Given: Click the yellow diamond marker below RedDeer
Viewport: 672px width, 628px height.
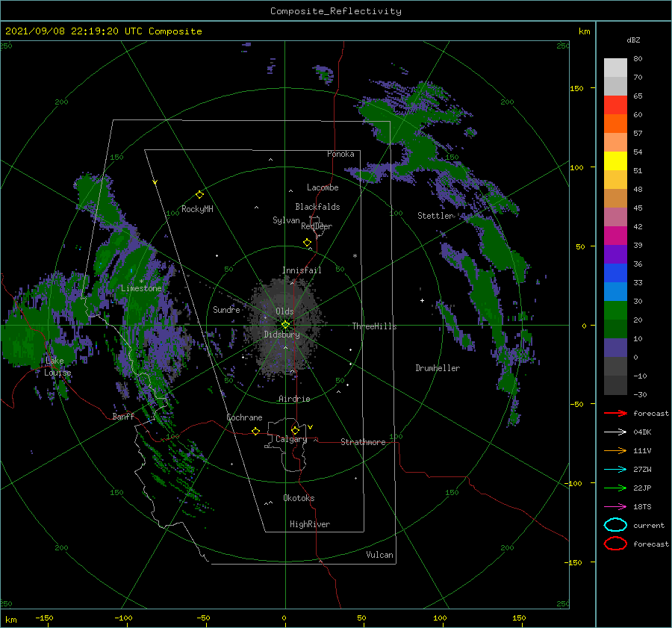Looking at the screenshot, I should [307, 243].
